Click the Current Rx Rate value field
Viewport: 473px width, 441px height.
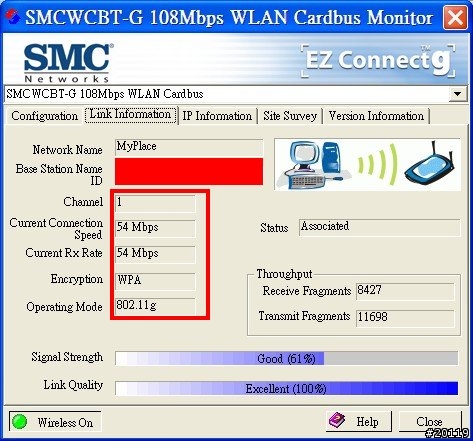(155, 254)
